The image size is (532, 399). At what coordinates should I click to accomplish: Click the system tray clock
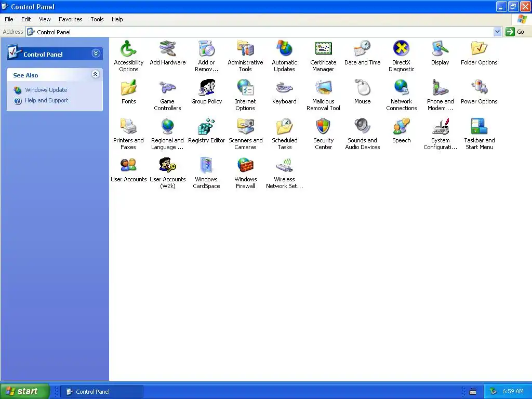point(513,392)
